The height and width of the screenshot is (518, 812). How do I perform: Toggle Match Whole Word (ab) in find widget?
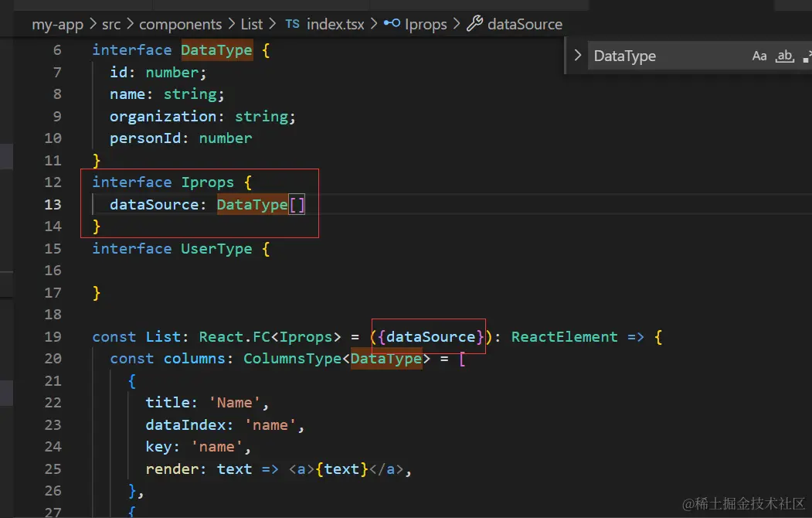[784, 56]
